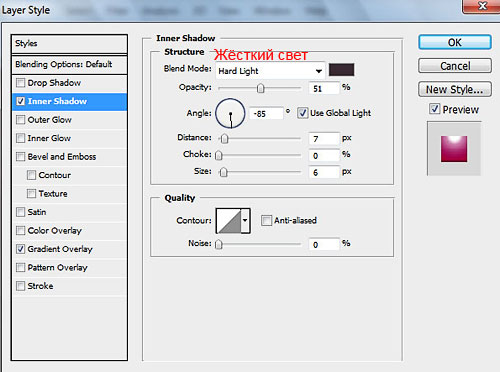Open the Styles presets section
The image size is (500, 372).
pos(69,44)
